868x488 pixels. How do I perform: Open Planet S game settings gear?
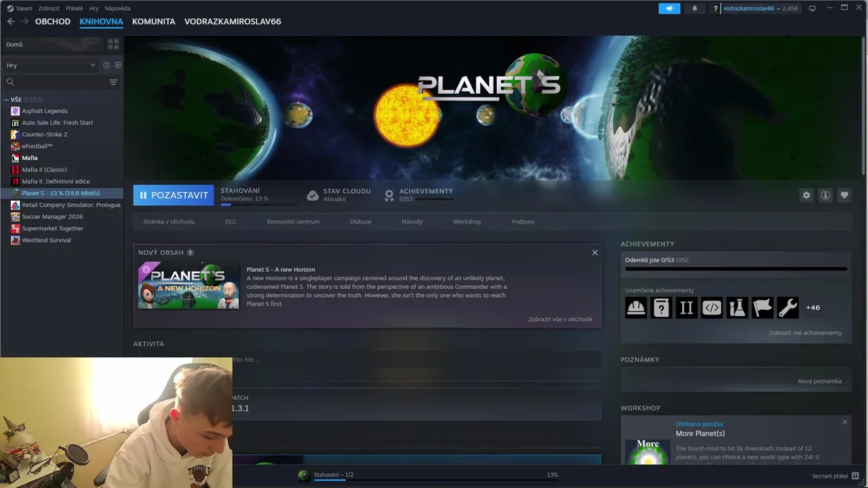pyautogui.click(x=806, y=195)
